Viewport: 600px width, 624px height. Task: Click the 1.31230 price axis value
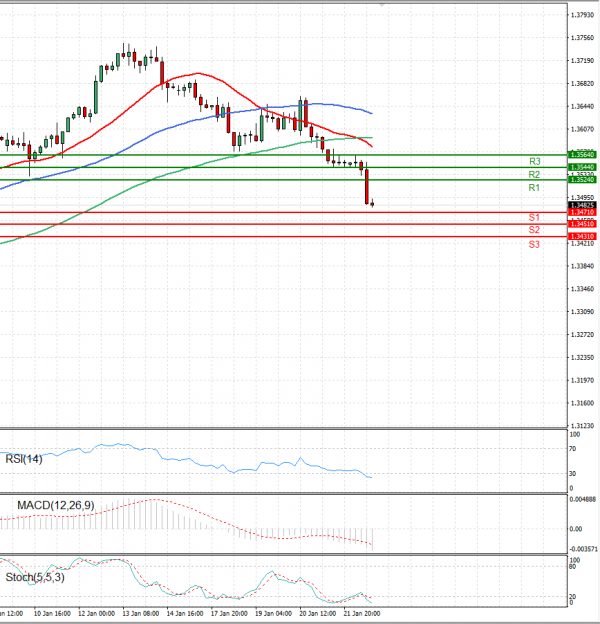(x=582, y=426)
